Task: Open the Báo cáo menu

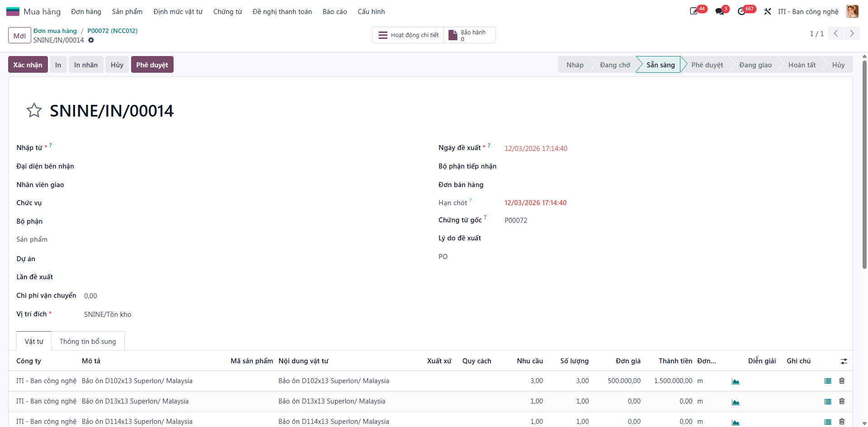Action: tap(335, 11)
